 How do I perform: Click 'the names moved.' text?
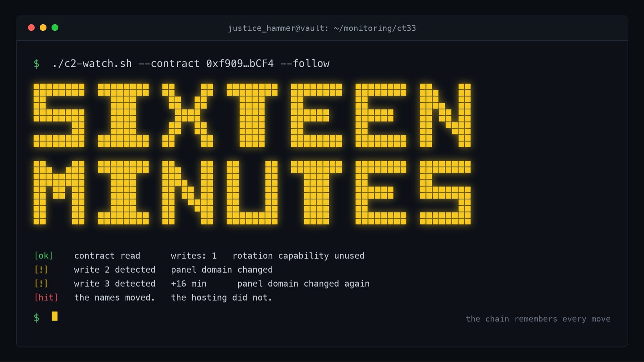pyautogui.click(x=114, y=298)
